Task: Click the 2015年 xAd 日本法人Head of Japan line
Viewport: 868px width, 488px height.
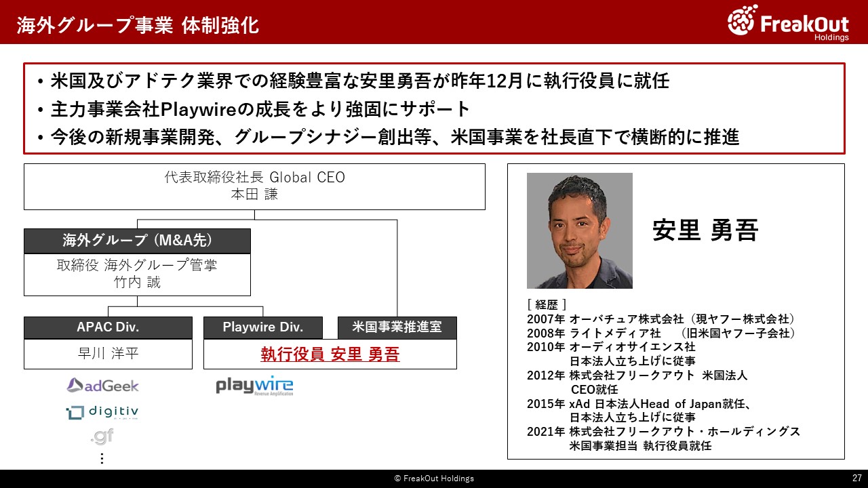Action: tap(641, 404)
